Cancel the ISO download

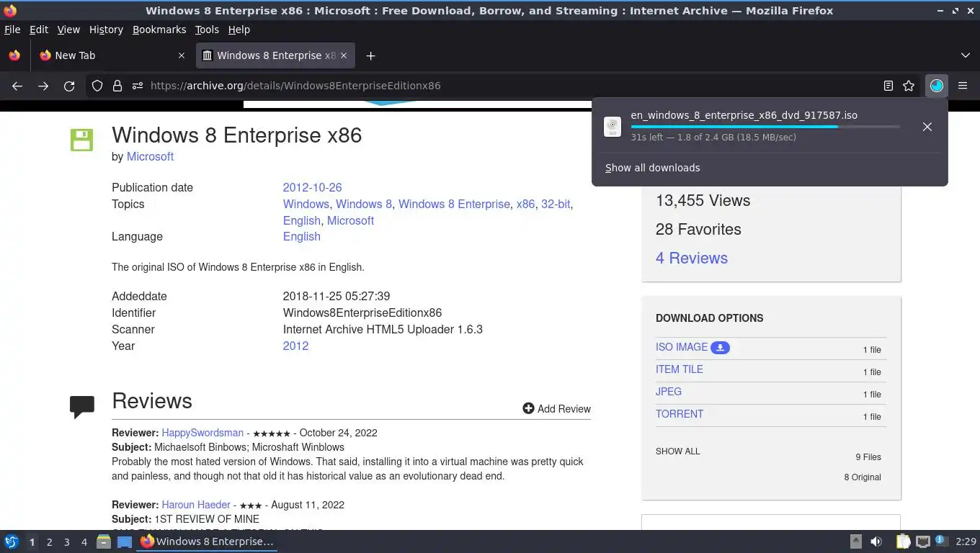(927, 127)
